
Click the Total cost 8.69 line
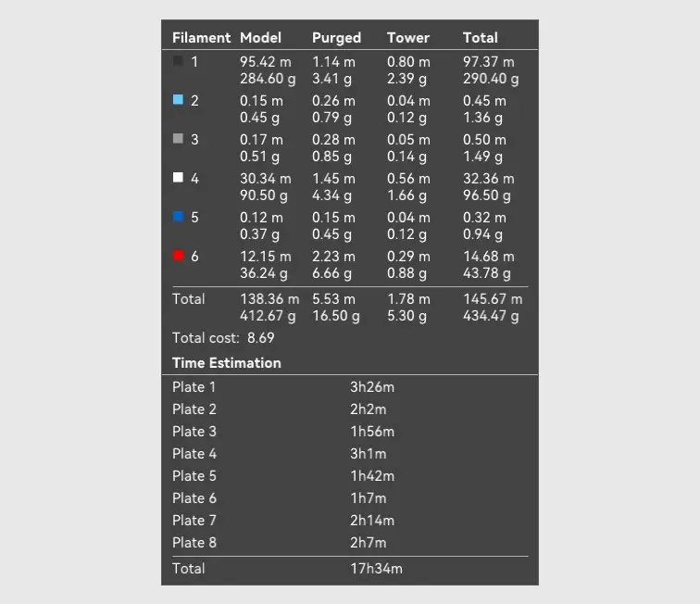[x=223, y=338]
